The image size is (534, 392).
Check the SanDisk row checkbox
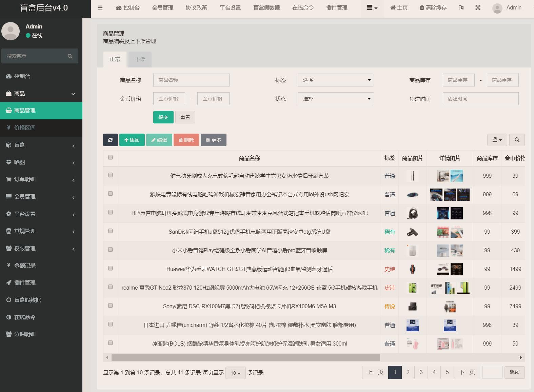110,231
